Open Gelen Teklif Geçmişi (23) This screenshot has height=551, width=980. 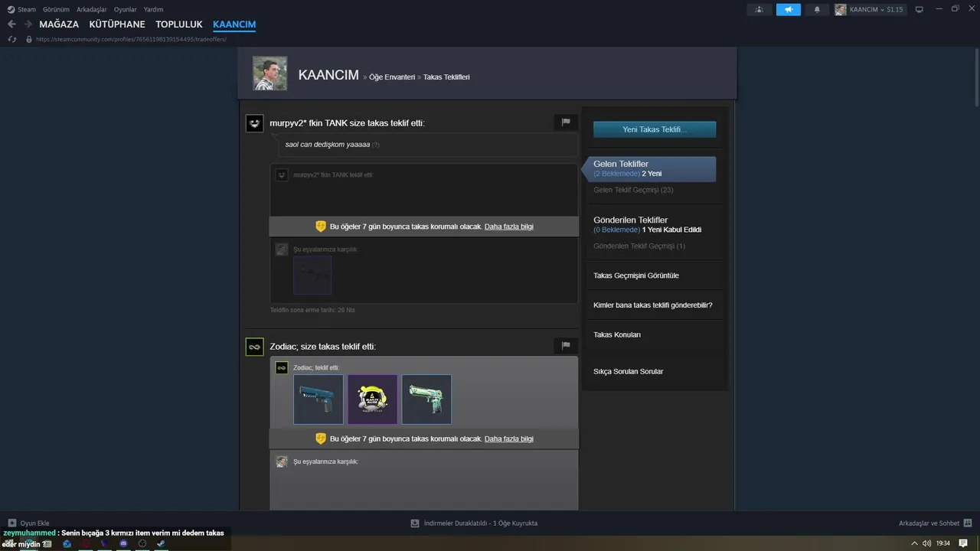tap(633, 190)
